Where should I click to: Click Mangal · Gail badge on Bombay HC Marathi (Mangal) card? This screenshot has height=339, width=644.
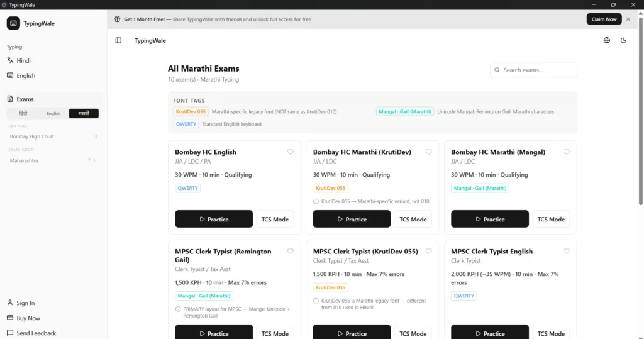point(480,188)
